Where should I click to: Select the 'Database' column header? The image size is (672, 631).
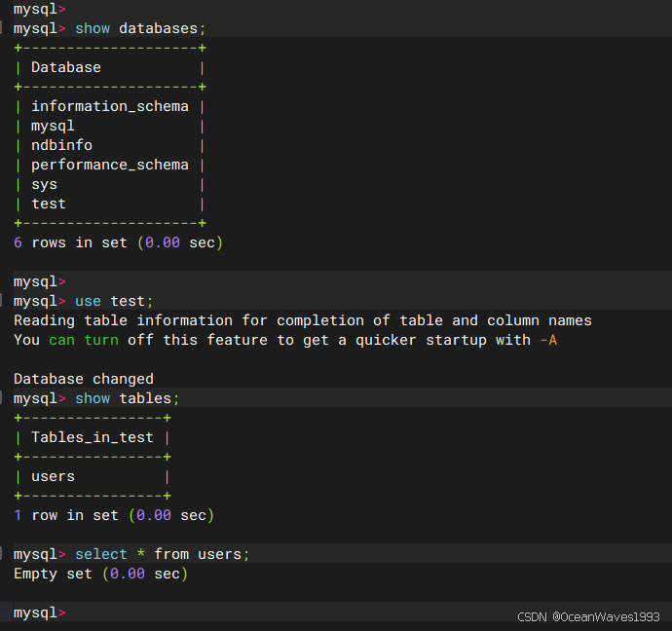[x=66, y=67]
